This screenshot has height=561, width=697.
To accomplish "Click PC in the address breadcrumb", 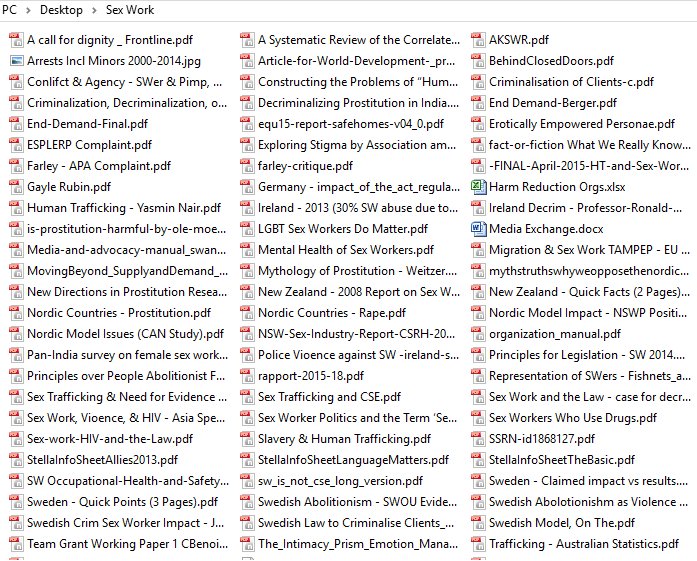I will point(9,10).
